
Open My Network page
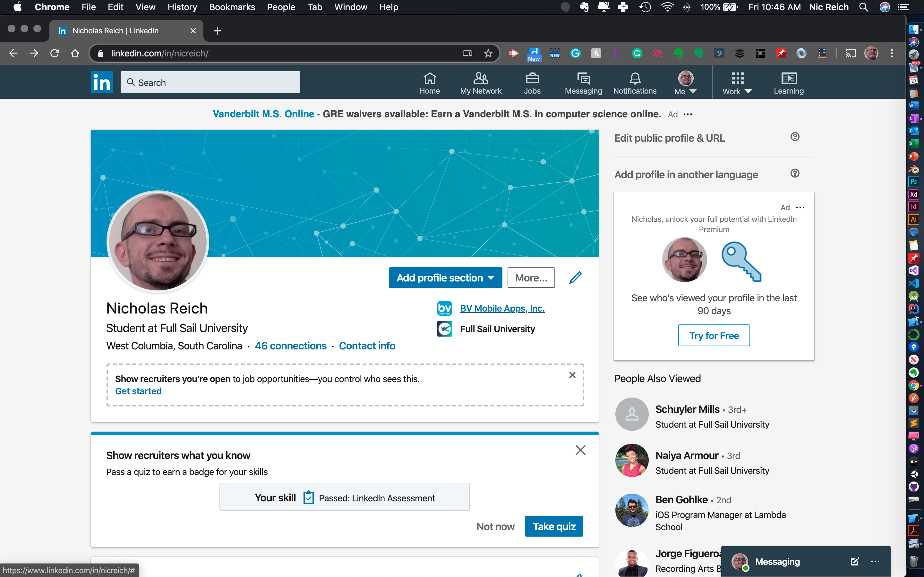click(x=480, y=83)
